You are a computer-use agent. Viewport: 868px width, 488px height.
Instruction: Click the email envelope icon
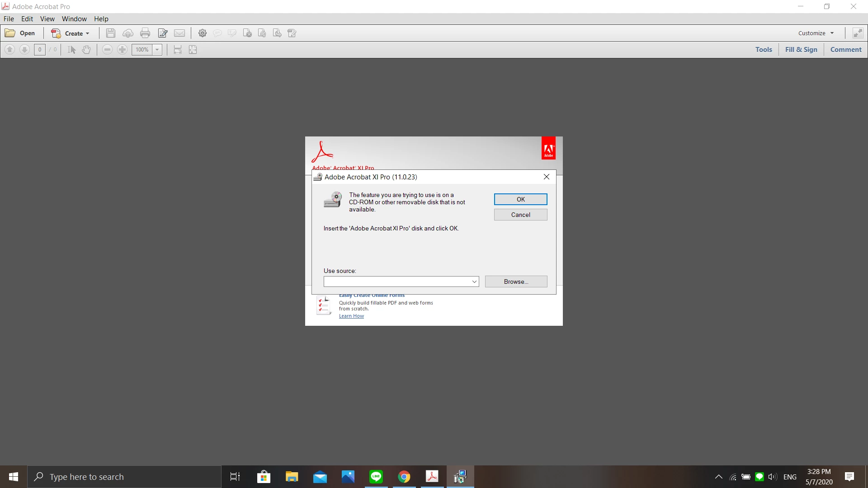tap(179, 33)
